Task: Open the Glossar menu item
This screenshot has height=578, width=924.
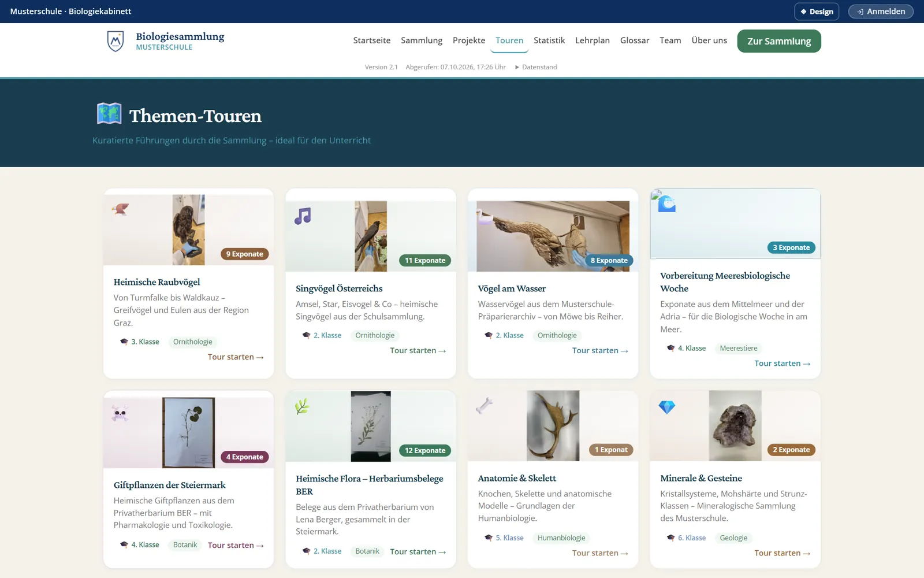Action: [635, 40]
